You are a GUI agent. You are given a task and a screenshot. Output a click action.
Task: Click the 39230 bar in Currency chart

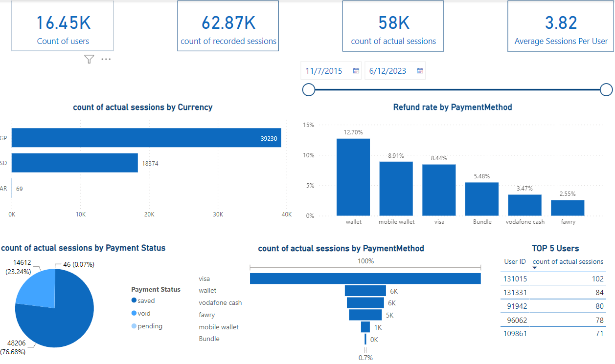click(146, 138)
